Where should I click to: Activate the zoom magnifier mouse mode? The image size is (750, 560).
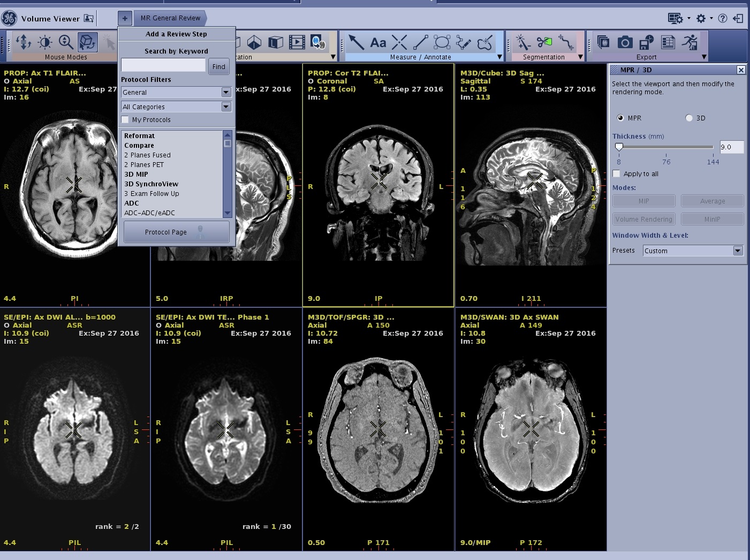66,42
